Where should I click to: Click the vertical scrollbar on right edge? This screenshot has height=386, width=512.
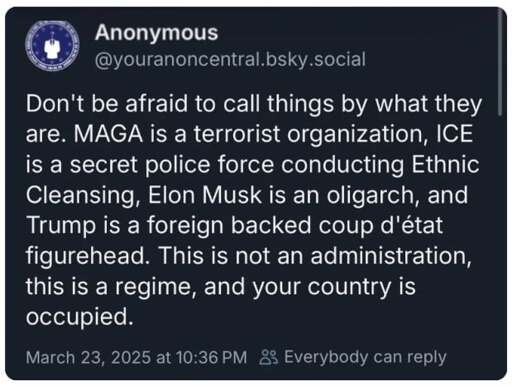tap(500, 63)
